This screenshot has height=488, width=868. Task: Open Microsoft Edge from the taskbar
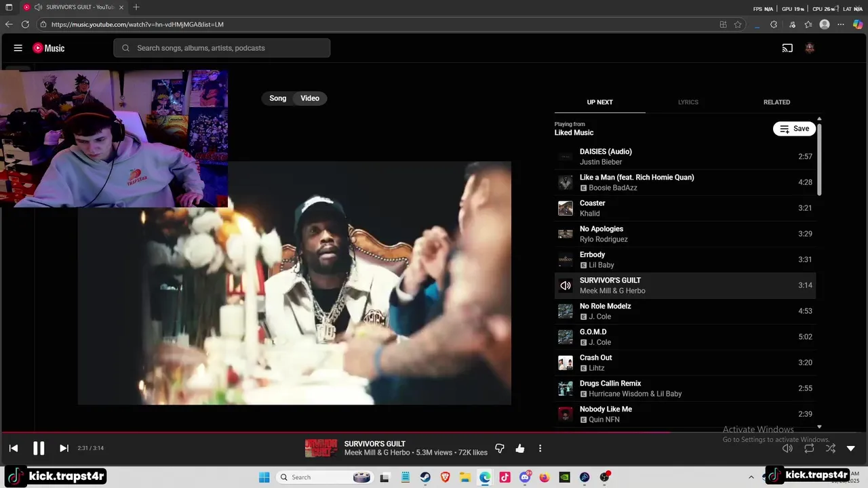point(485,477)
